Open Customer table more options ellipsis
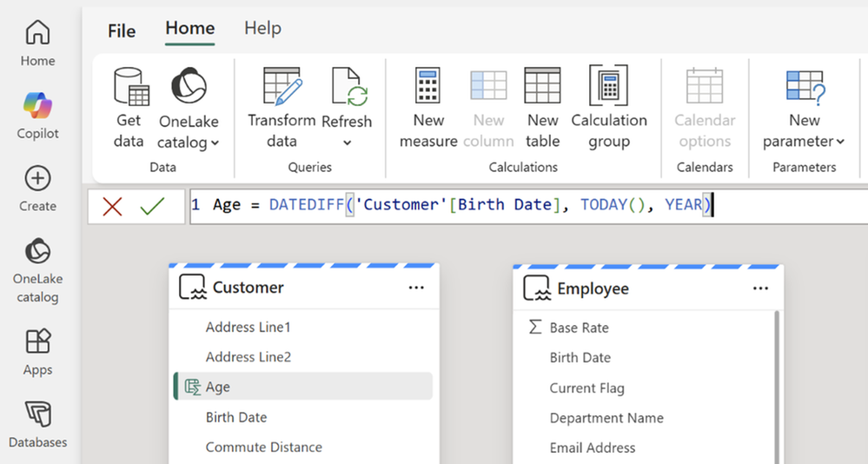Viewport: 868px width, 464px height. pyautogui.click(x=416, y=288)
